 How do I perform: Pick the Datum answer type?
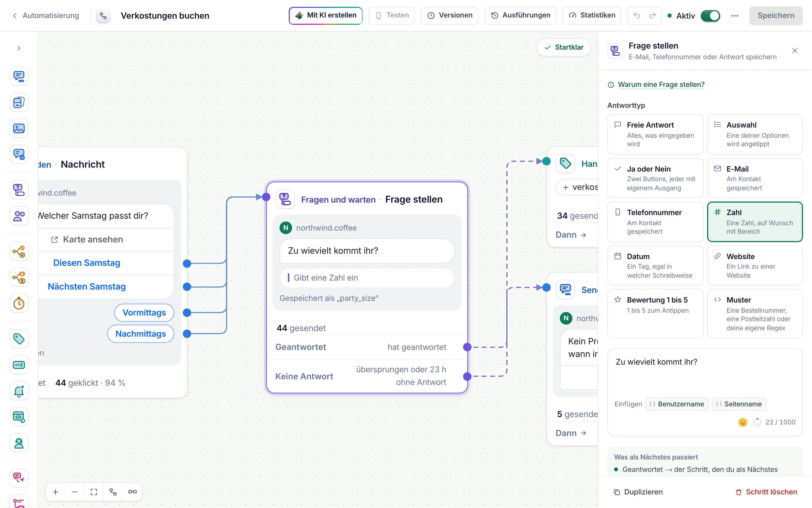655,265
